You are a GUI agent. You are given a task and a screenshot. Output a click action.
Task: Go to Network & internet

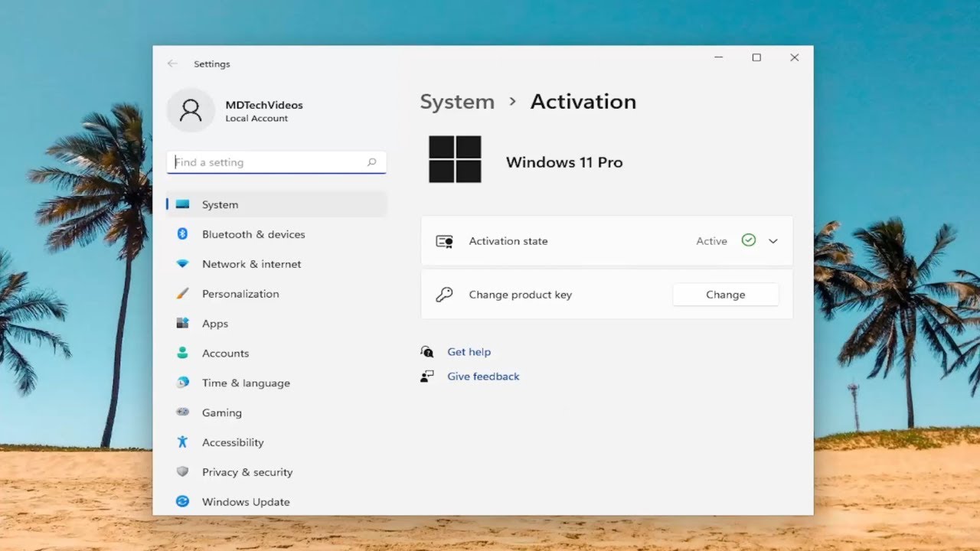coord(276,264)
